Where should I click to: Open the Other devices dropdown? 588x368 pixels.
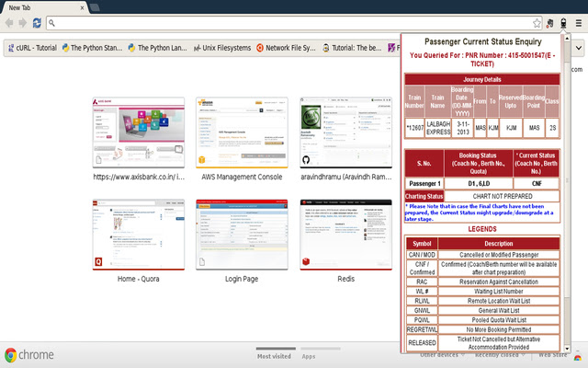[x=442, y=355]
